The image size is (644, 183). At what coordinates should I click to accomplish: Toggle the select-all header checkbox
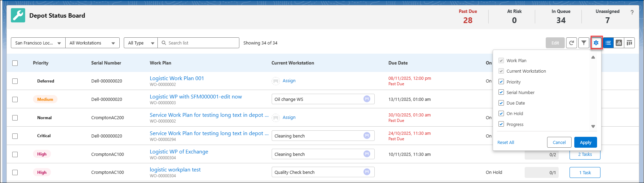point(15,63)
